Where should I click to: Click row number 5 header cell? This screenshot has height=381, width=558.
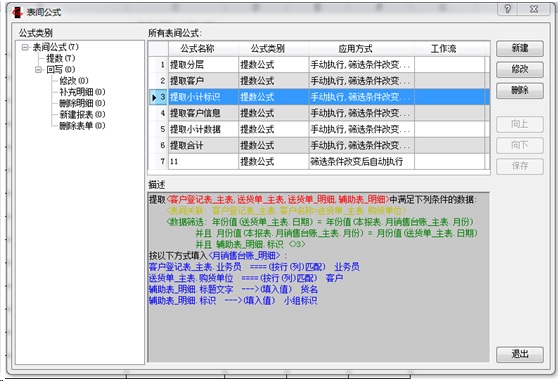click(x=158, y=129)
